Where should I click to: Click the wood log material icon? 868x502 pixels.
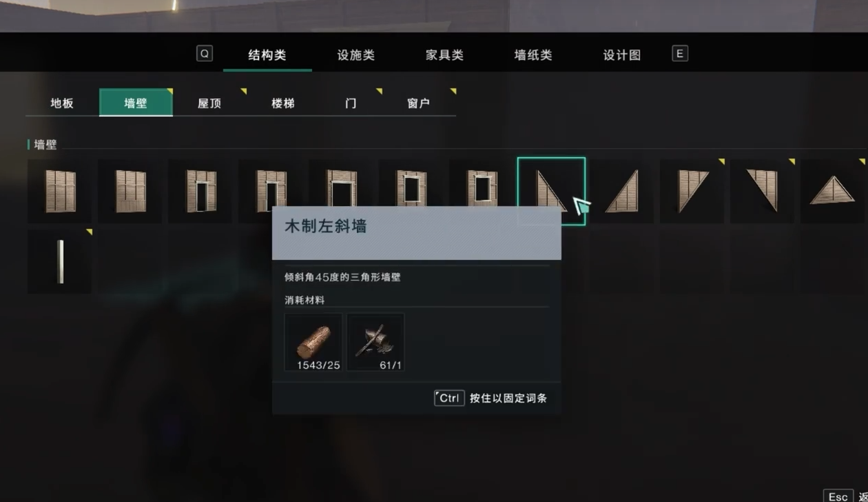pos(313,342)
